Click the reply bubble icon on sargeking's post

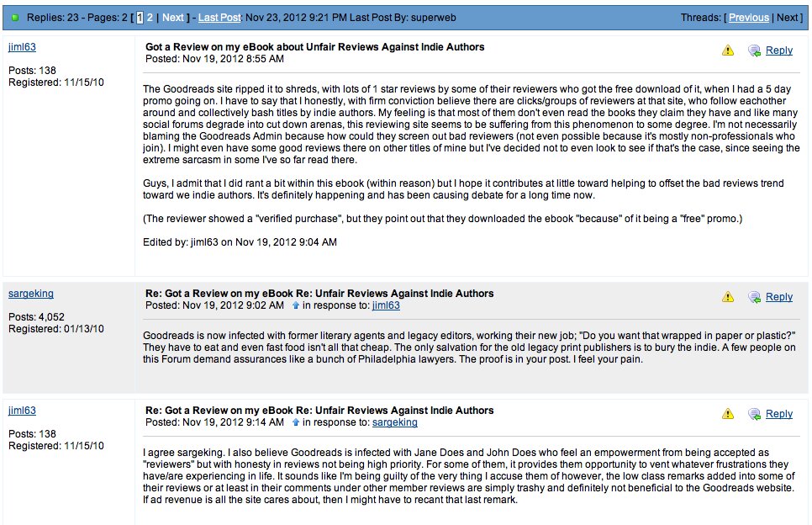pos(755,298)
